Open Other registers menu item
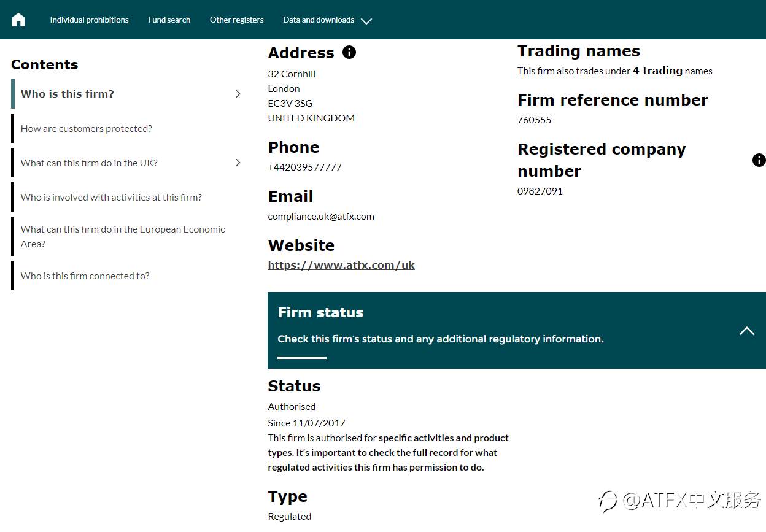This screenshot has width=766, height=532. coord(237,20)
